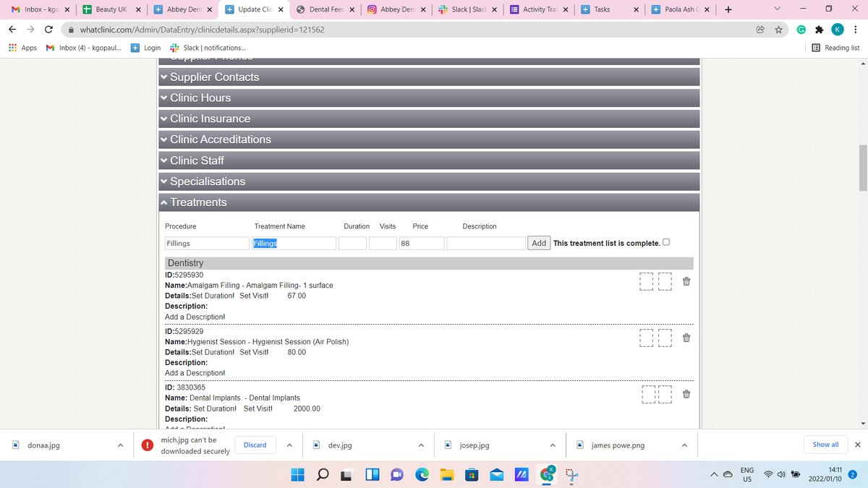Image resolution: width=868 pixels, height=488 pixels.
Task: Click into the Price input field
Action: click(421, 244)
